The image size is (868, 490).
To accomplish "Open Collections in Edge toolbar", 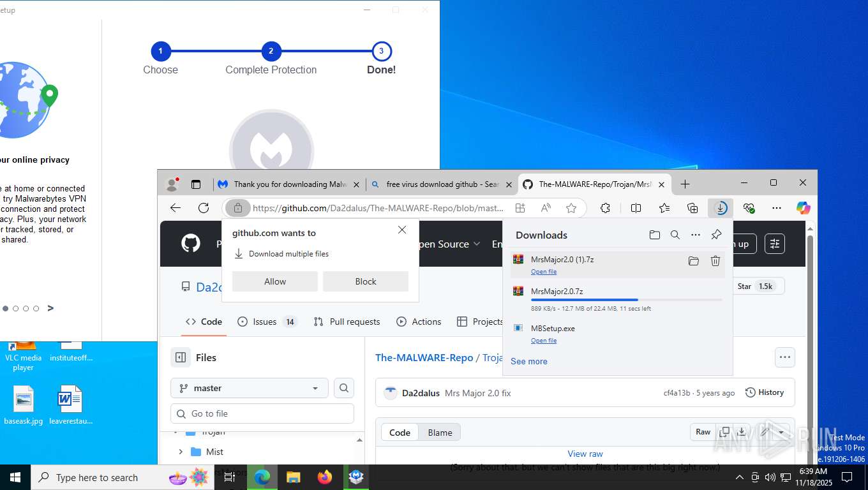I will [692, 208].
